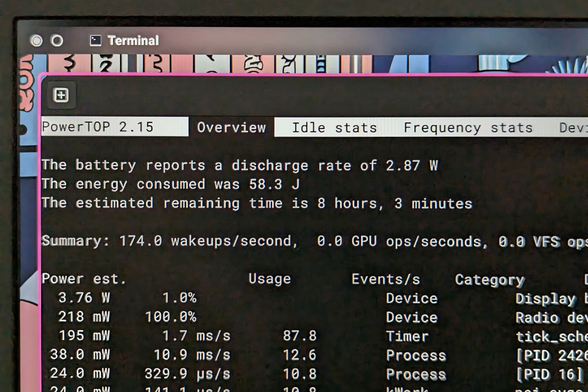Click the Terminal app icon in title bar
Image resolution: width=588 pixels, height=392 pixels.
95,41
